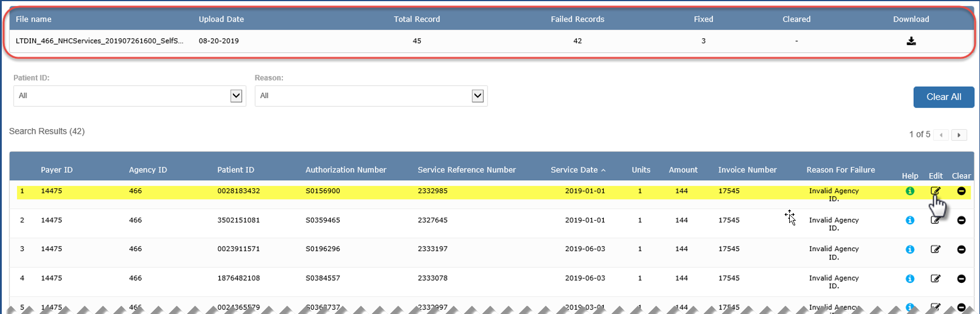This screenshot has height=314, width=980.
Task: Sort by Patient ID column header
Action: [x=235, y=170]
